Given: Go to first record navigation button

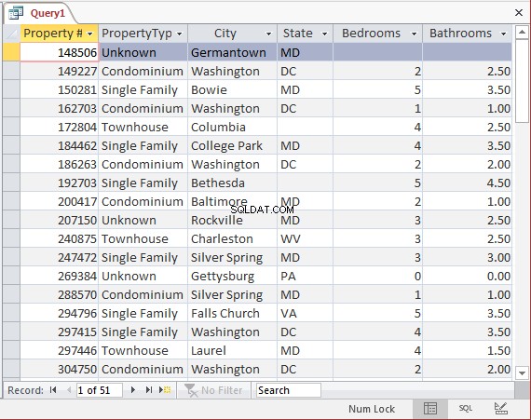Looking at the screenshot, I should click(53, 390).
